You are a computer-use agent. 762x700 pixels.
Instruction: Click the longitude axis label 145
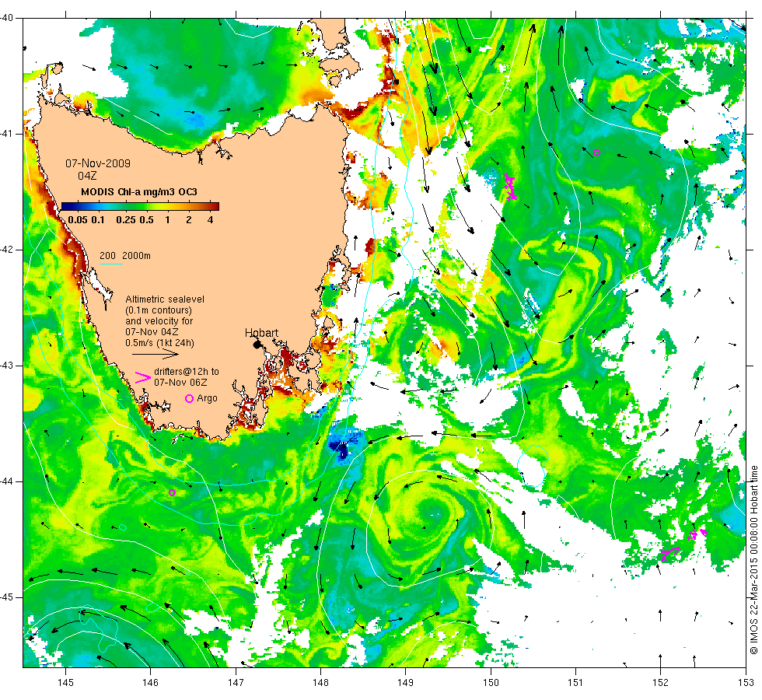click(65, 683)
